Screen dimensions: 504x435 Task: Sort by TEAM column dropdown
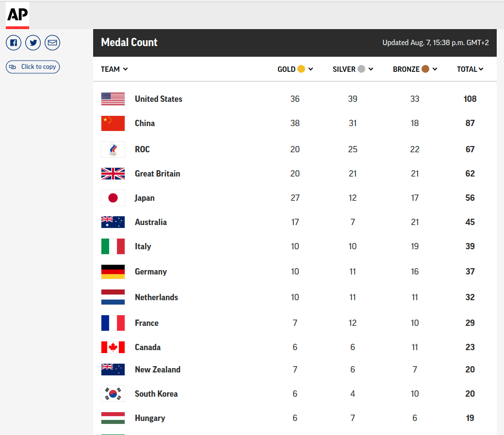point(114,69)
